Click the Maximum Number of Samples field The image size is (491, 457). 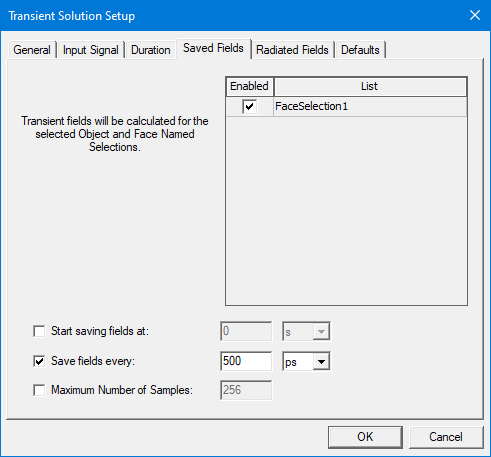point(246,390)
